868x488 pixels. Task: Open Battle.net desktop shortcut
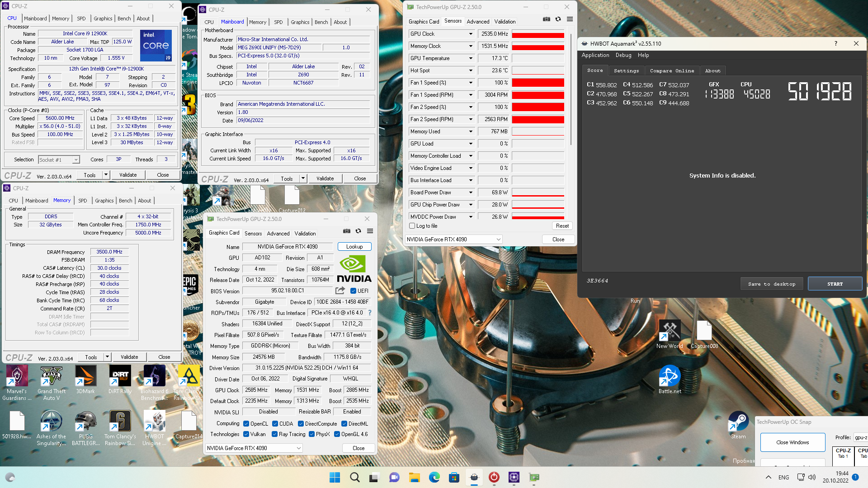(670, 380)
